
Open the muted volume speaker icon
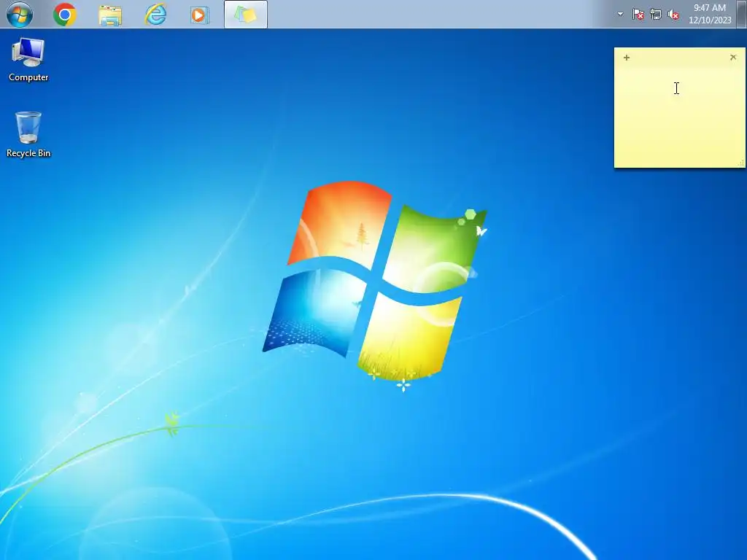(x=673, y=15)
